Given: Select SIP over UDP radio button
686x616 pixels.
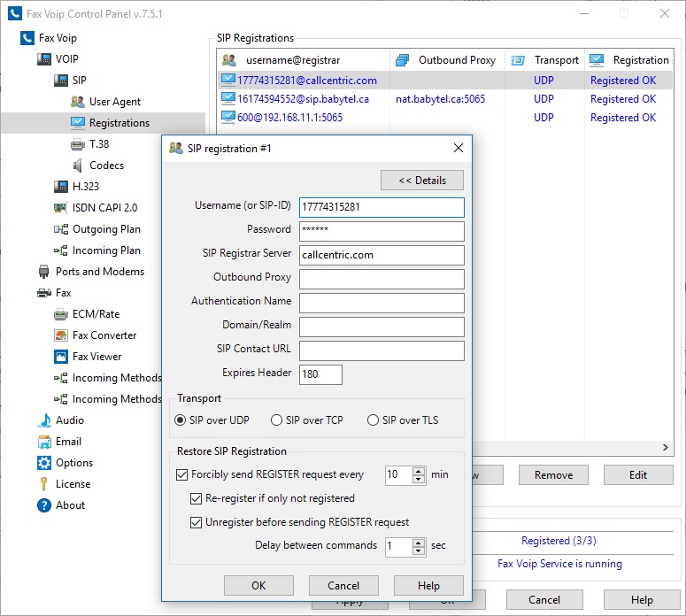Looking at the screenshot, I should [x=180, y=420].
